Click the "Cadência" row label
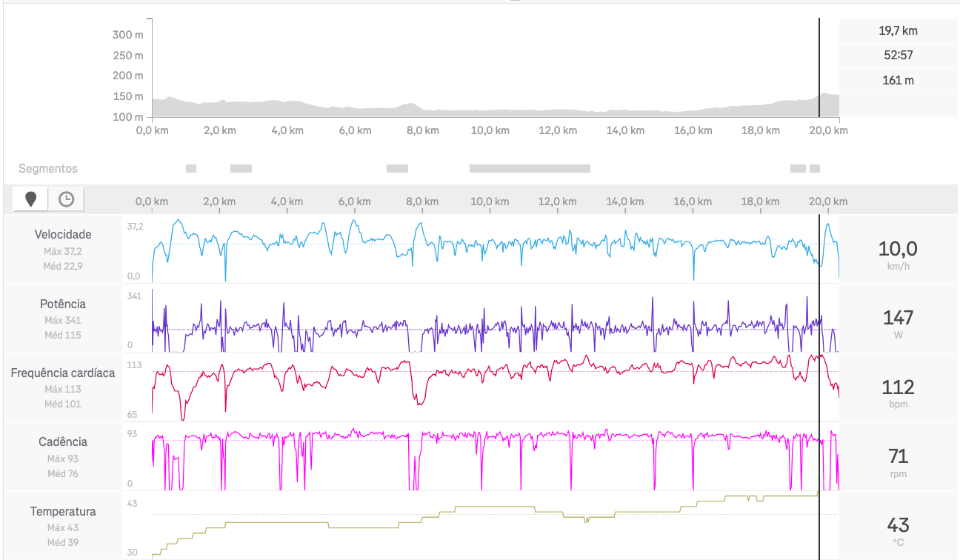Image resolution: width=960 pixels, height=560 pixels. pos(63,441)
